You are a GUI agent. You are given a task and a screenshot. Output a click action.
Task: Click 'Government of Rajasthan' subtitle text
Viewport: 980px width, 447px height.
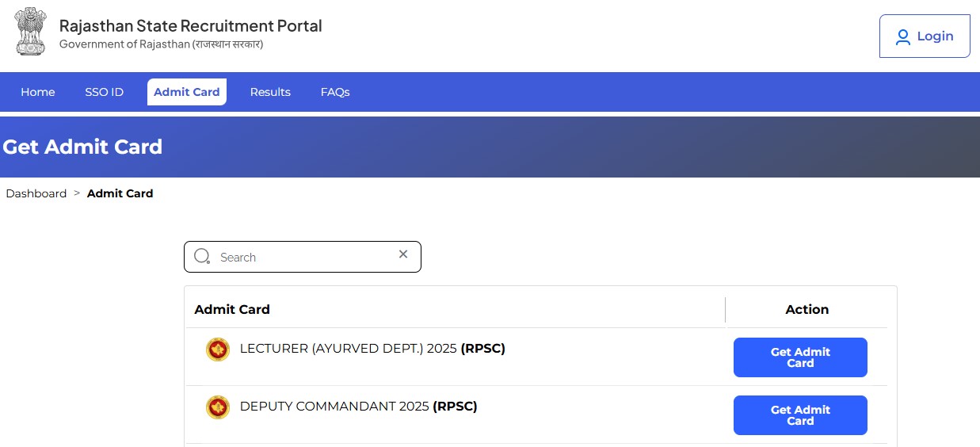(x=162, y=44)
